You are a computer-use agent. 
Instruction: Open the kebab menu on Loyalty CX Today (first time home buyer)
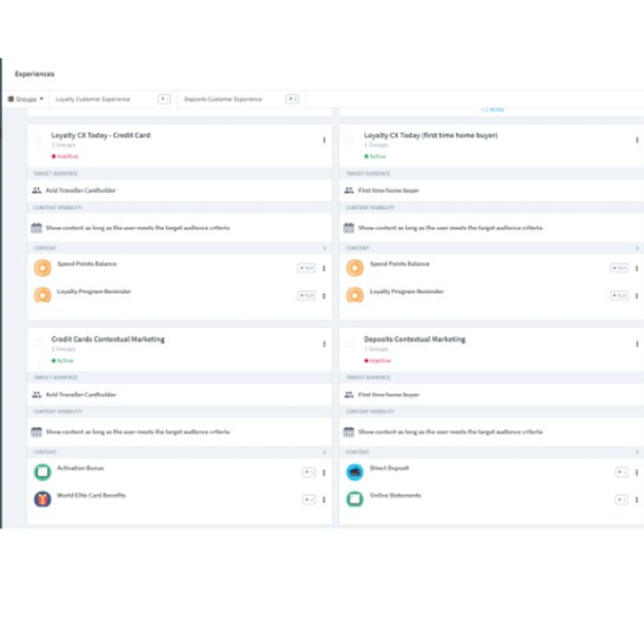[637, 139]
